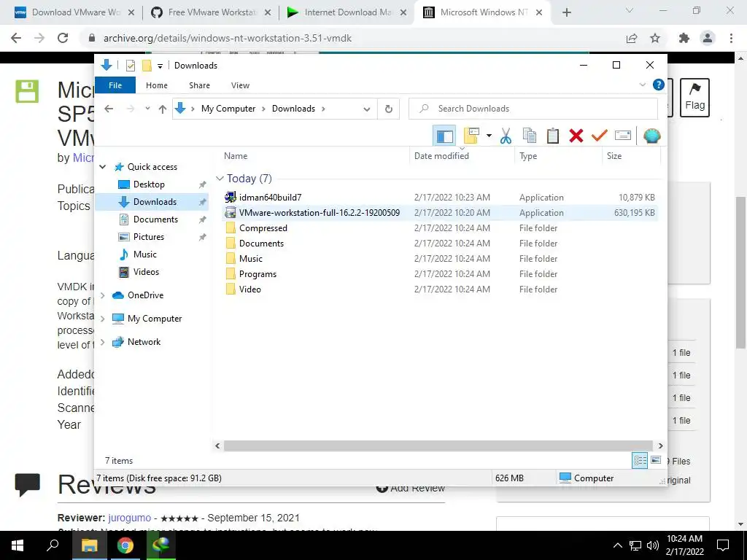The height and width of the screenshot is (560, 747).
Task: Open Customize Quick Access Toolbar dropdown
Action: click(x=160, y=66)
